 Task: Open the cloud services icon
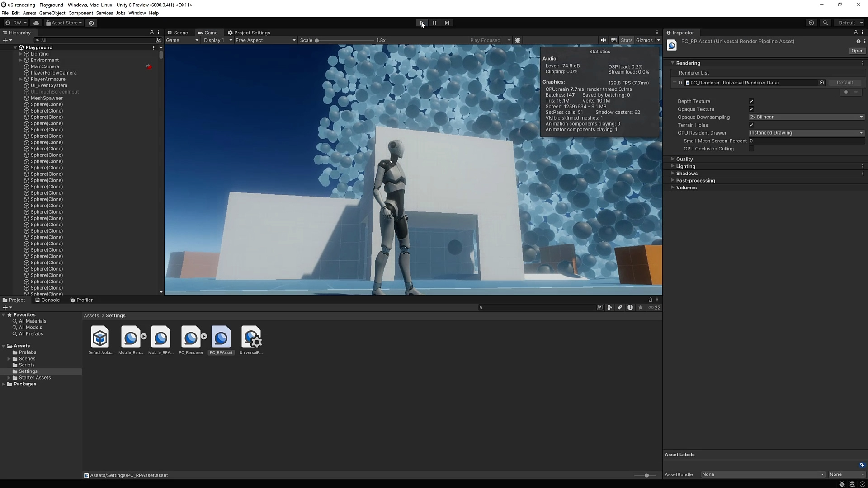[x=36, y=23]
